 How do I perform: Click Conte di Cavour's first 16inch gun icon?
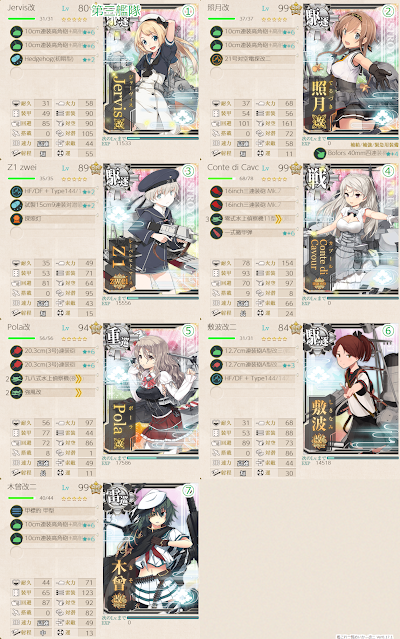[216, 191]
